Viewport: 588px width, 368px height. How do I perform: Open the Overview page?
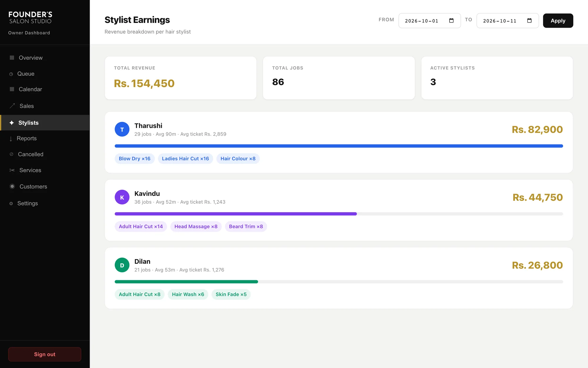pyautogui.click(x=45, y=58)
